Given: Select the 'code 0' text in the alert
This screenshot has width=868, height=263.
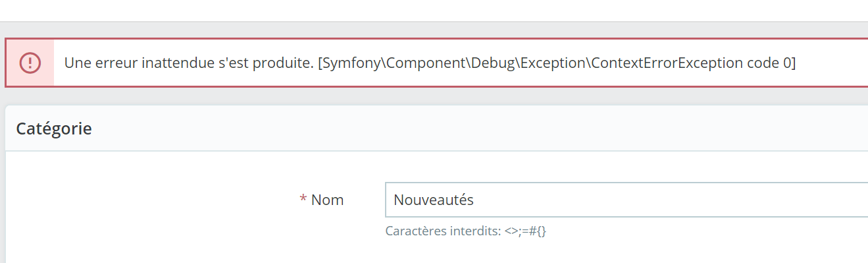Looking at the screenshot, I should click(x=770, y=63).
